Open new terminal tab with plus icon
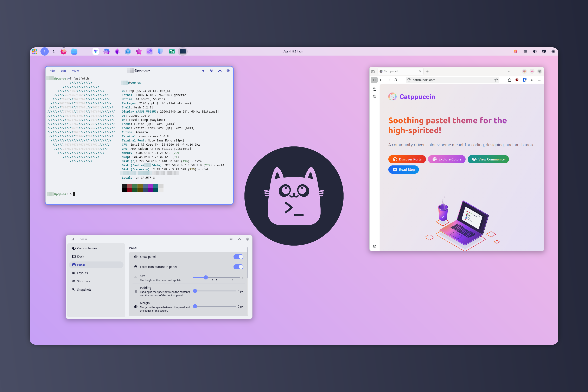Screen dimensions: 588x392 pyautogui.click(x=203, y=71)
